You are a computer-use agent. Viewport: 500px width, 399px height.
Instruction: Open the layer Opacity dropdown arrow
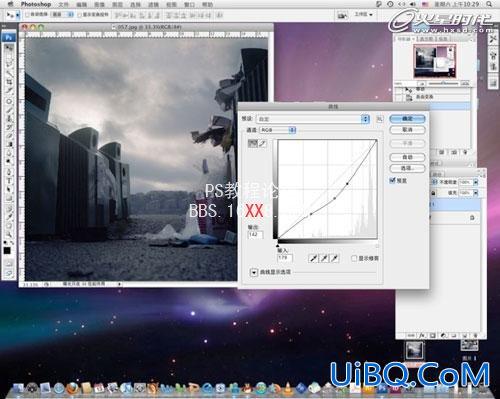475,182
